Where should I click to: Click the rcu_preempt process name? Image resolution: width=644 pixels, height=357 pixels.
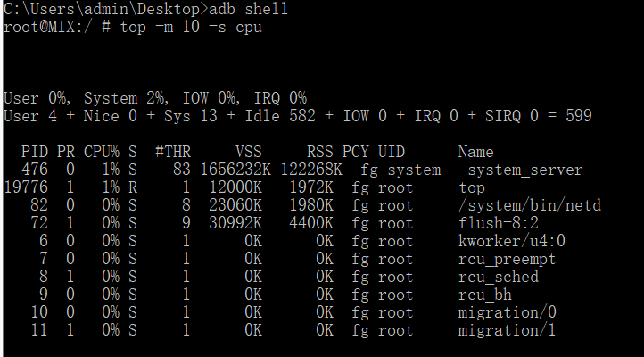[507, 259]
